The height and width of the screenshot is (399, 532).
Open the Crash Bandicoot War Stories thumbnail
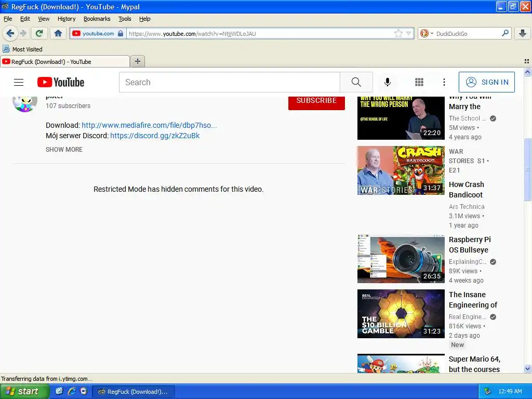401,170
